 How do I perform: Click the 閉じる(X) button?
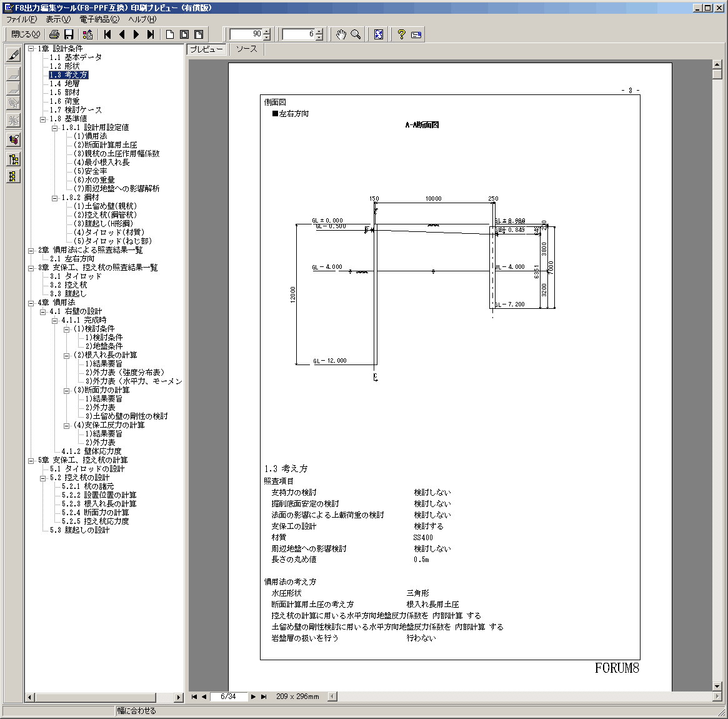[x=26, y=34]
